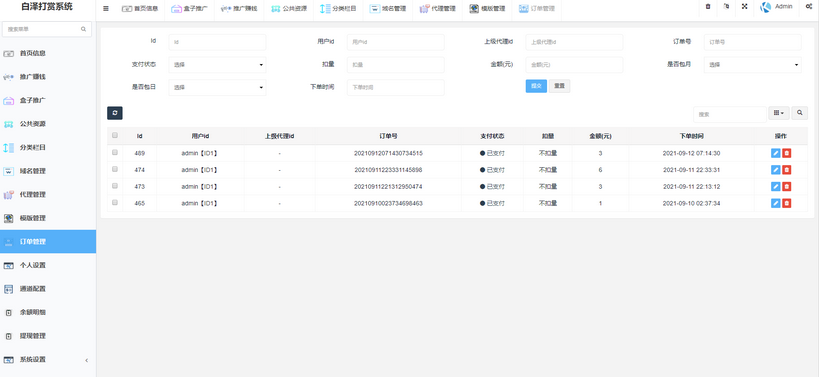Edit order row with Id 473
Image resolution: width=821 pixels, height=377 pixels.
(x=775, y=186)
